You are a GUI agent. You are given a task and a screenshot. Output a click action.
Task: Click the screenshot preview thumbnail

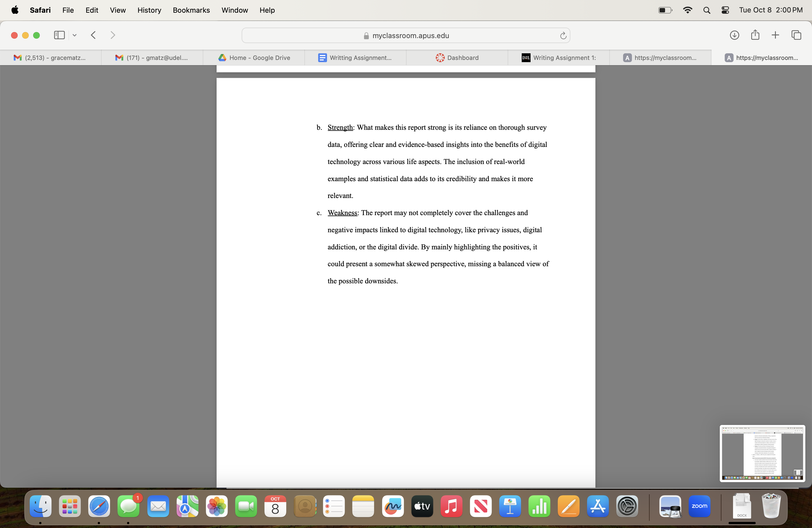762,454
